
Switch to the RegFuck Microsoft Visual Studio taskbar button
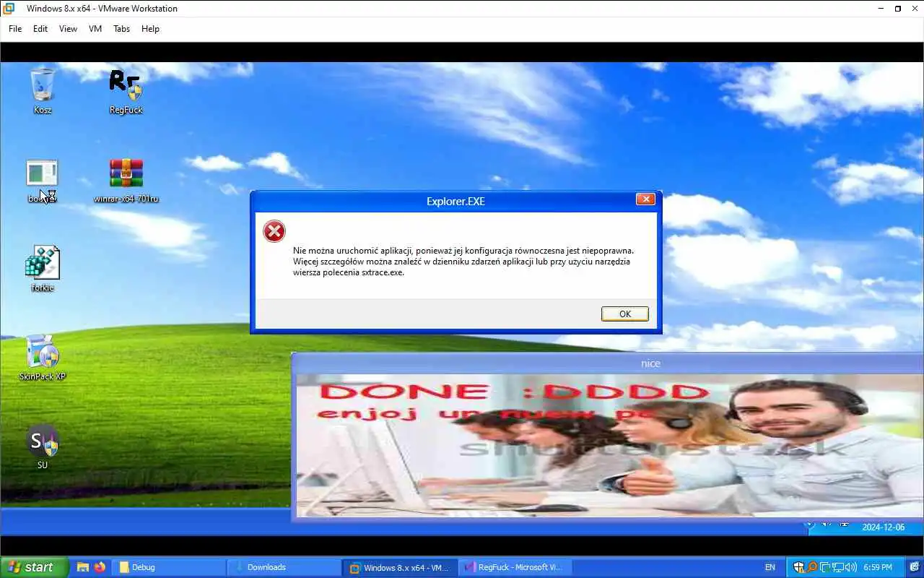pos(515,567)
